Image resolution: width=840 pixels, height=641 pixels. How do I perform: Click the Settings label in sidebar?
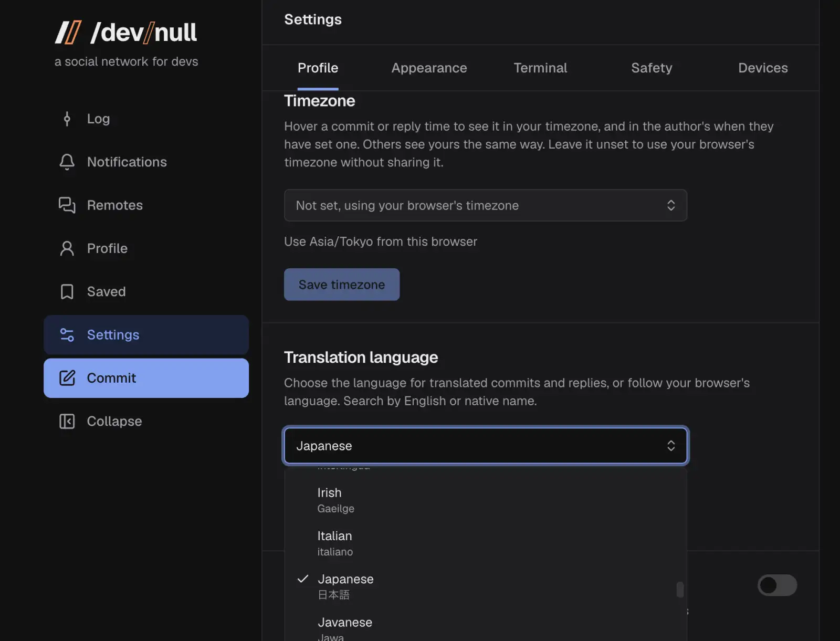(x=113, y=335)
